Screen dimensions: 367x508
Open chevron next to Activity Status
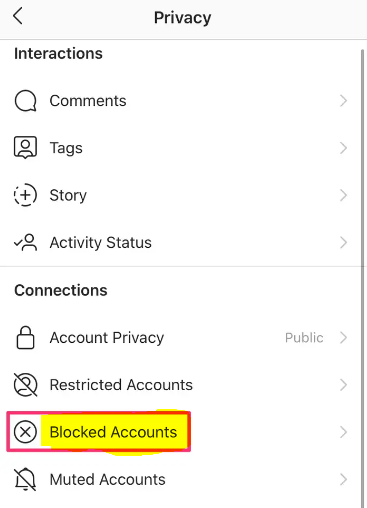pos(343,242)
